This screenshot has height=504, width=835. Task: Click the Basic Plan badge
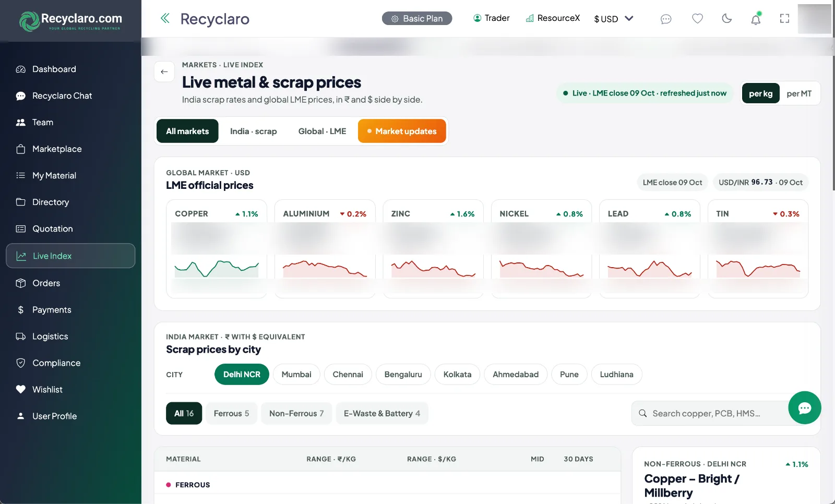pos(417,18)
